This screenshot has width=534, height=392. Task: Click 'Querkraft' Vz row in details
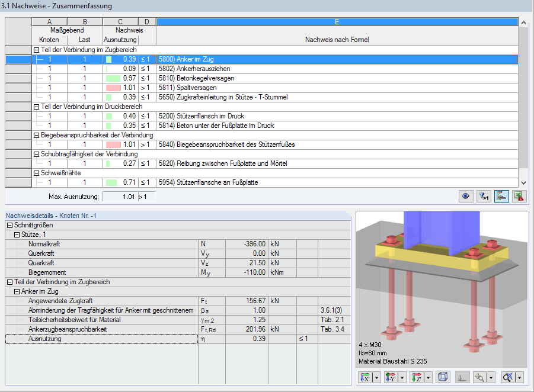[x=177, y=263]
